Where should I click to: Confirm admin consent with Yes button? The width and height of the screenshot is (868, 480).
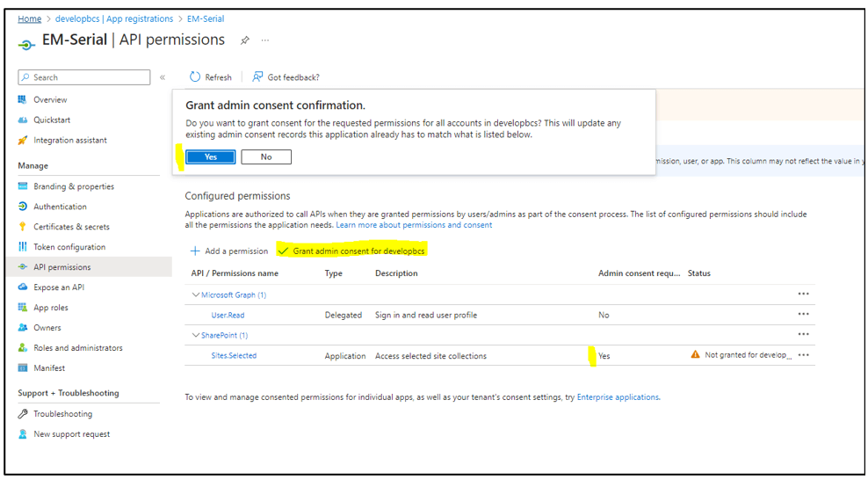(x=211, y=157)
